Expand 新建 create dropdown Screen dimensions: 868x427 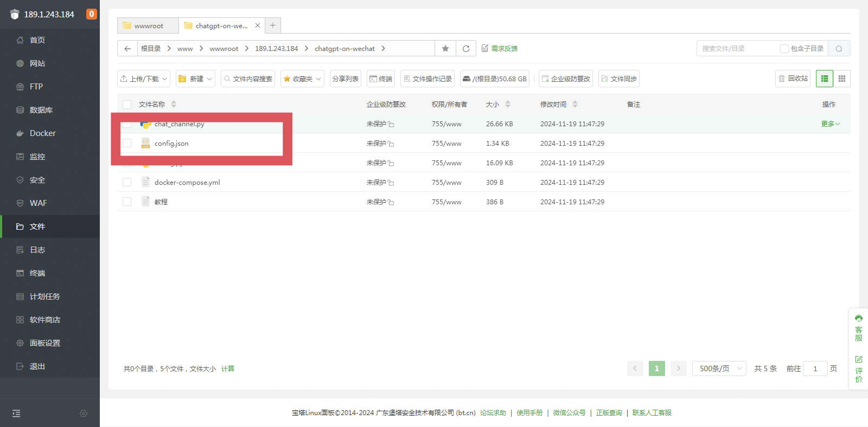pyautogui.click(x=195, y=79)
